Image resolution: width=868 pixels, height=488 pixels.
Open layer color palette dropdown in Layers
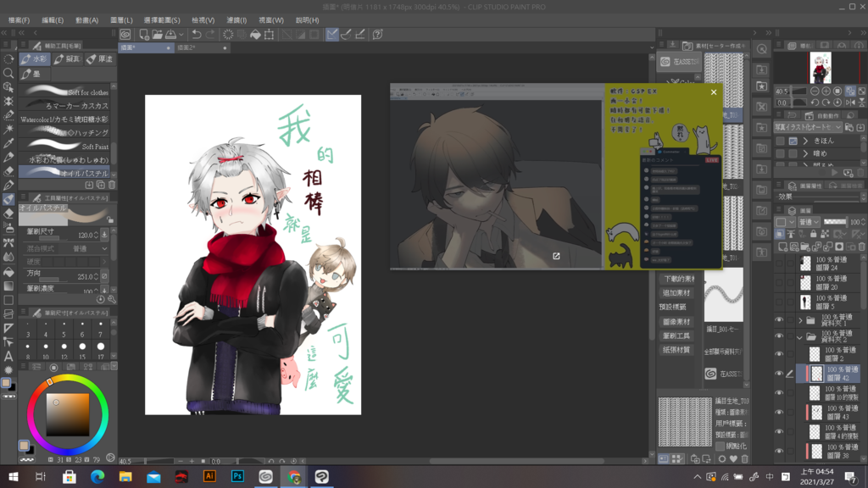[x=784, y=222]
